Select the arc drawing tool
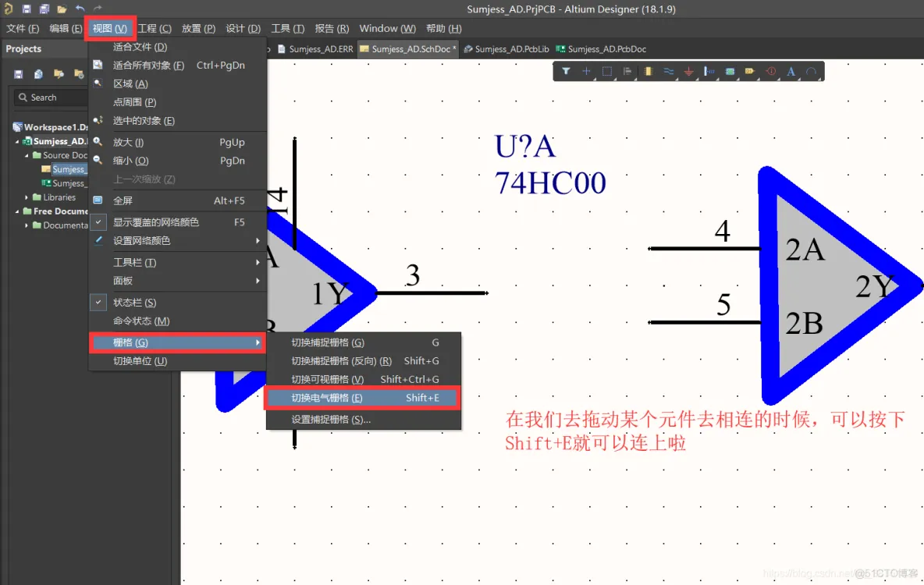This screenshot has width=924, height=585. (x=812, y=71)
